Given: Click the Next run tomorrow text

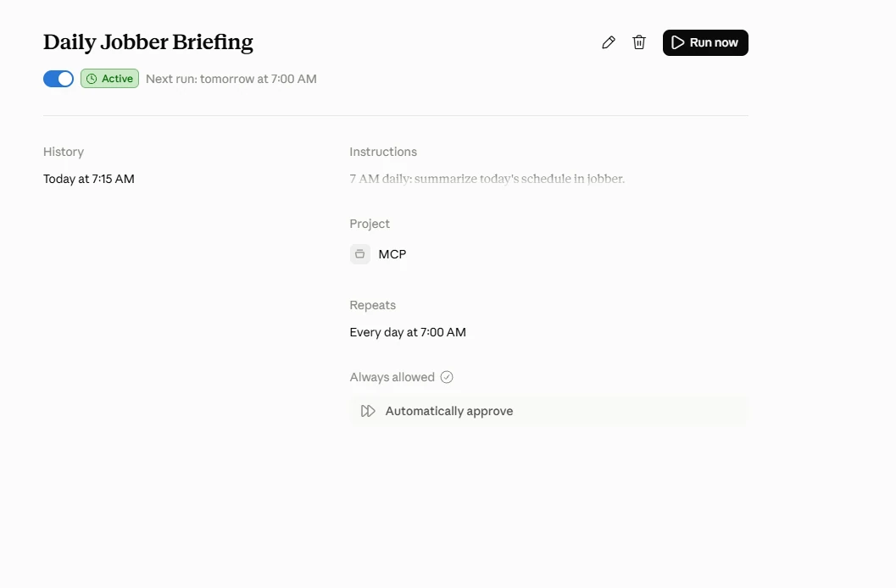Looking at the screenshot, I should point(231,79).
